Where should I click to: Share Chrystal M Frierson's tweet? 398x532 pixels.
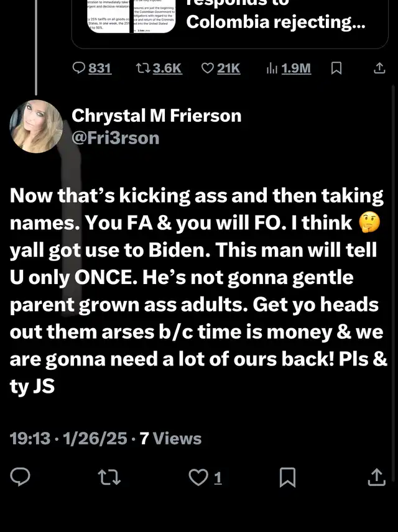click(x=377, y=477)
